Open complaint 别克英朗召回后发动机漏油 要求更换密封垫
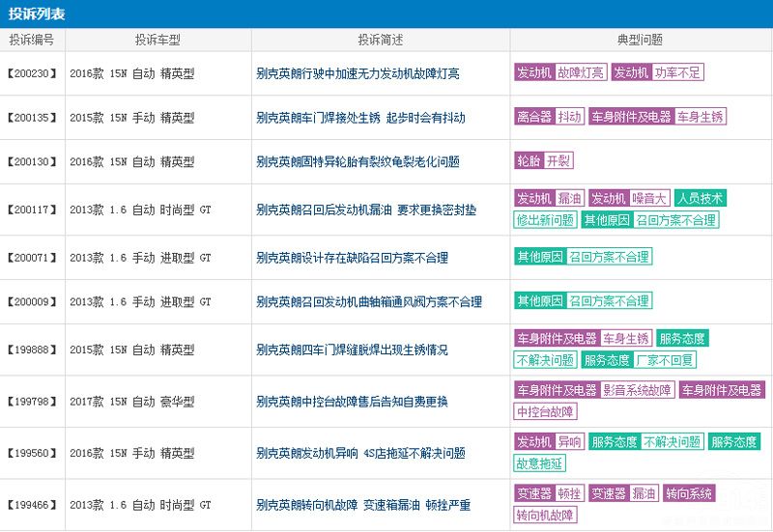The image size is (773, 532). tap(366, 210)
